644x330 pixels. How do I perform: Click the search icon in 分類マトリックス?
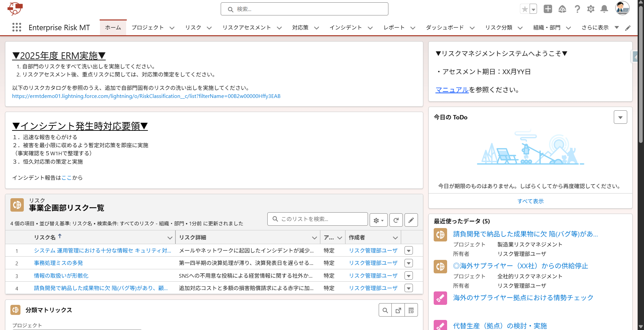(385, 310)
